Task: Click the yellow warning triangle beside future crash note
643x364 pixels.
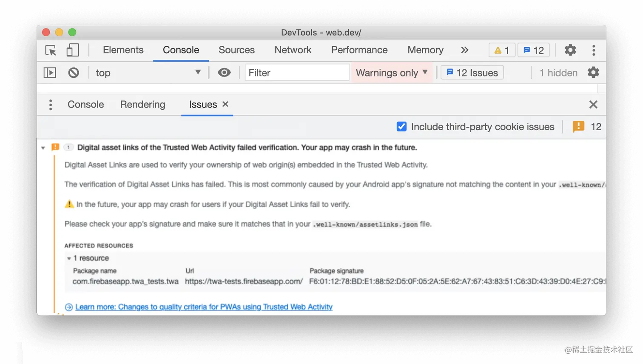Action: 69,204
